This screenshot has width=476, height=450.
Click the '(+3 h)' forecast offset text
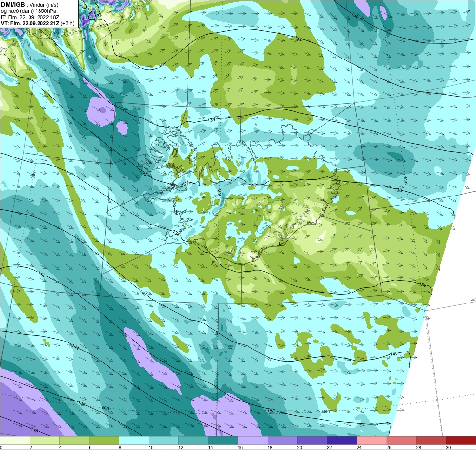[x=68, y=23]
